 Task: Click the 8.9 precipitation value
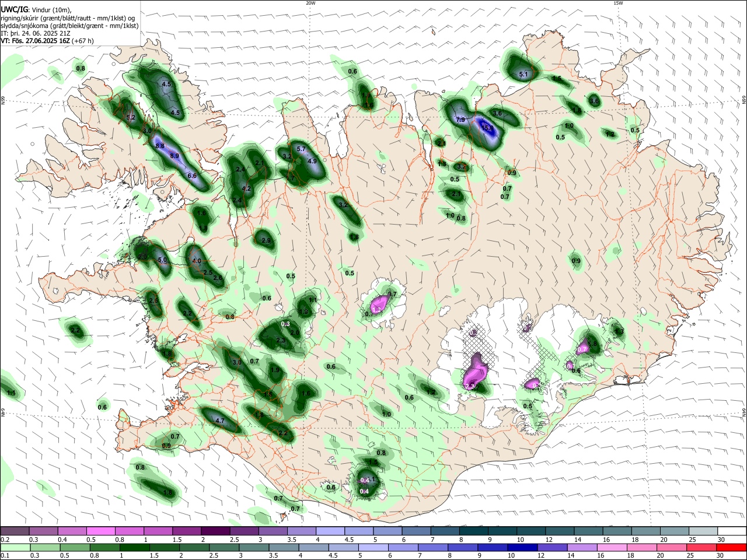(174, 156)
